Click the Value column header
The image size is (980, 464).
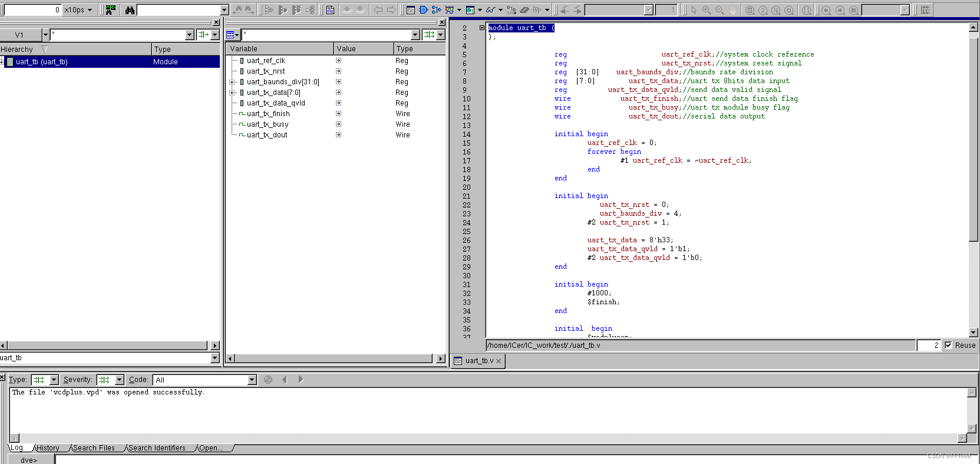[364, 49]
